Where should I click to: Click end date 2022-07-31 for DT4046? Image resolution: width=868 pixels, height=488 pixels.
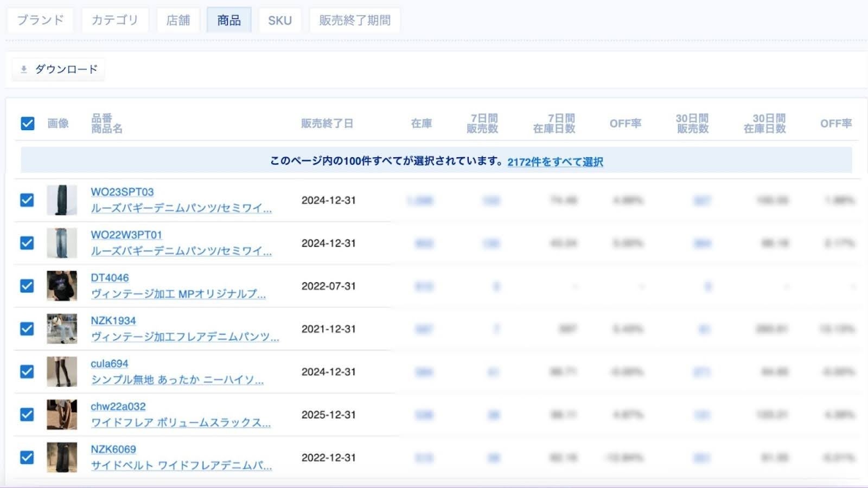pos(329,286)
